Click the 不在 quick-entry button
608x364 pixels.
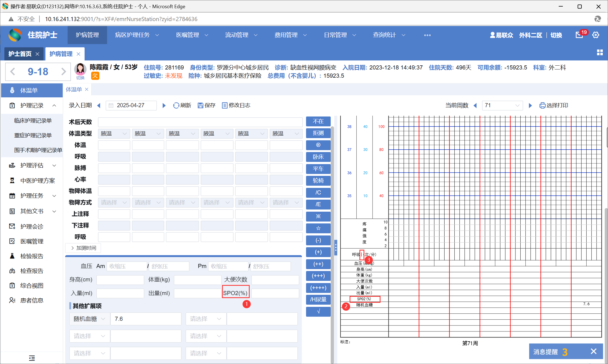click(318, 121)
